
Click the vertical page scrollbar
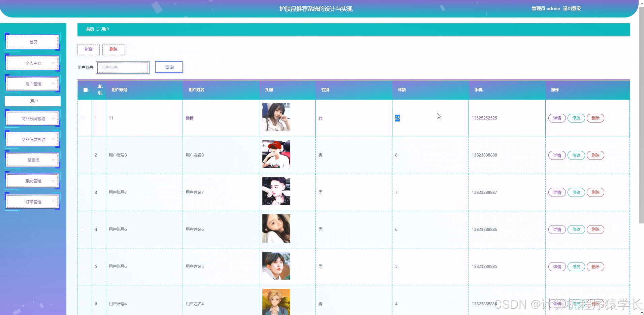641,114
